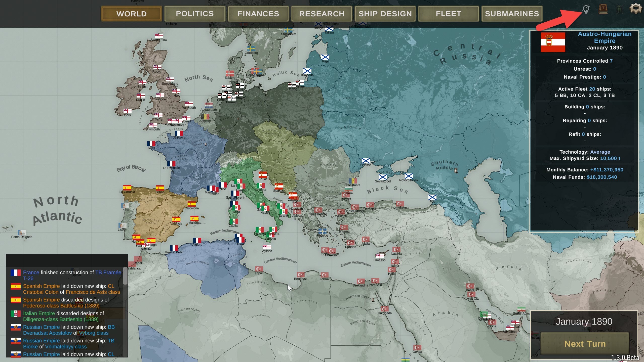Click the Valletta port flag
The image size is (644, 362).
click(267, 247)
